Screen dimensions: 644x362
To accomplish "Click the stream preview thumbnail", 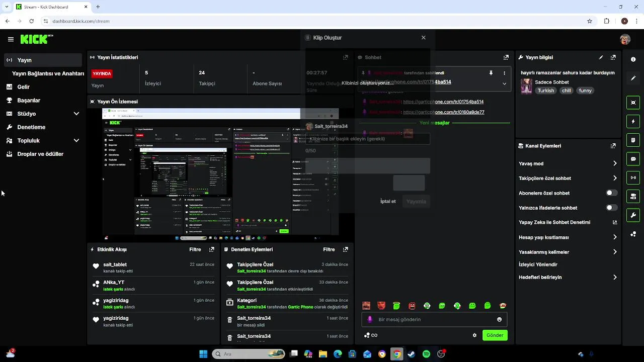I will tap(220, 171).
